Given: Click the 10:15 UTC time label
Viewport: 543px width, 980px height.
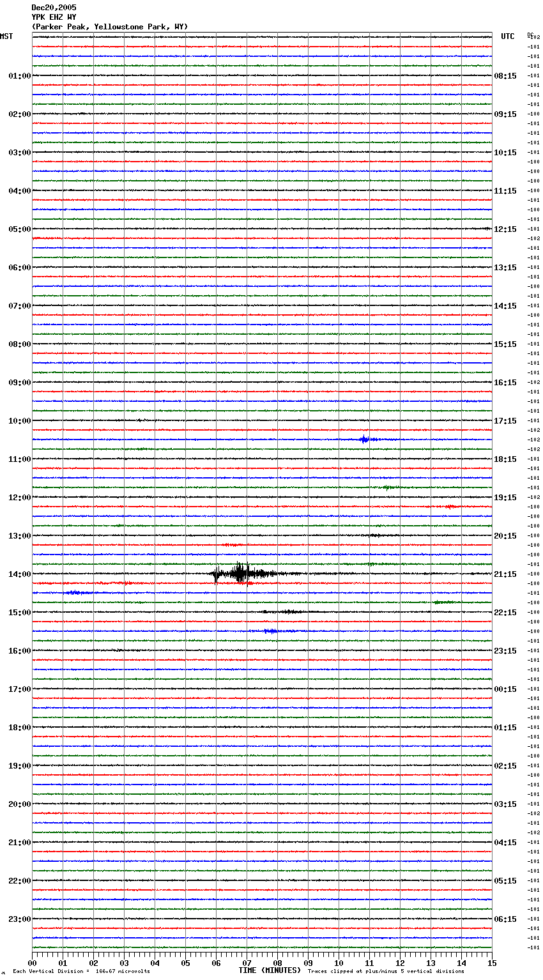Looking at the screenshot, I should [x=505, y=153].
